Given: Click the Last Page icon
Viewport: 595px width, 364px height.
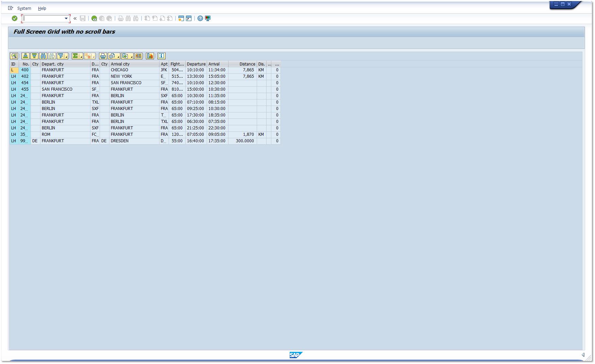Looking at the screenshot, I should (x=170, y=18).
